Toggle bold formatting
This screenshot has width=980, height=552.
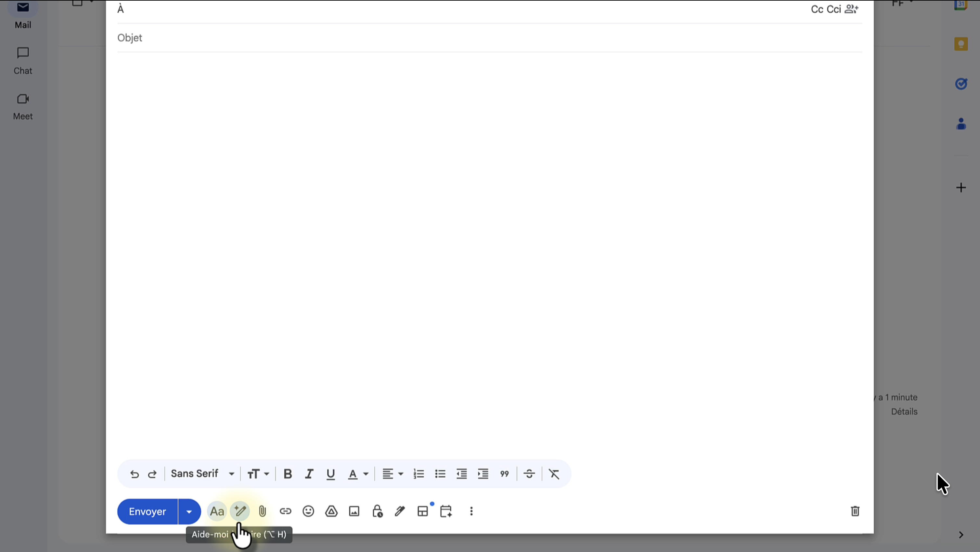[x=288, y=474]
